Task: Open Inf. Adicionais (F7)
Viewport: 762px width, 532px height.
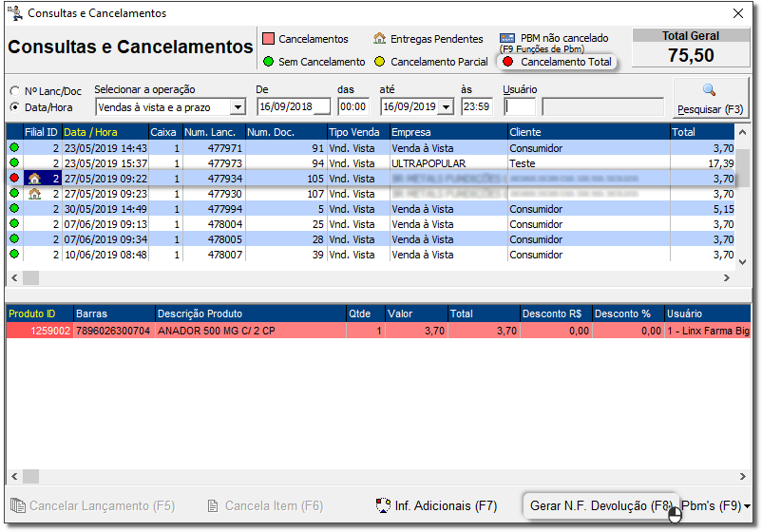Action: pos(436,505)
